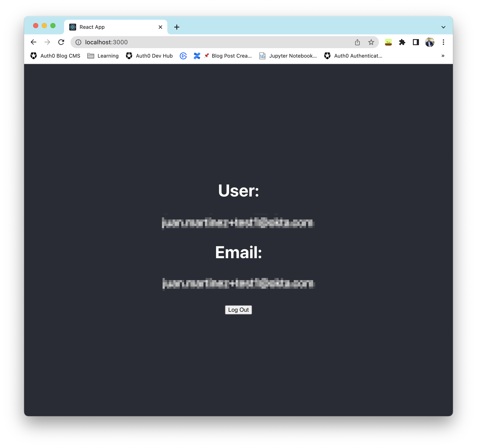Click the Log Out button
This screenshot has height=448, width=477.
238,310
